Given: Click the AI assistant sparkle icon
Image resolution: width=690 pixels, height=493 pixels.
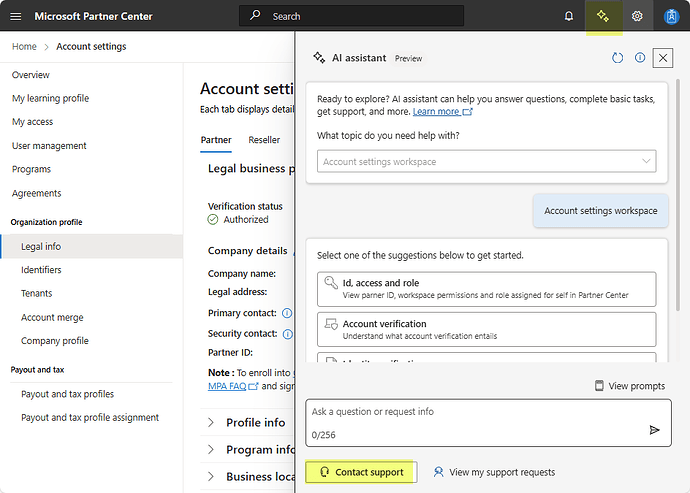Looking at the screenshot, I should pos(602,16).
